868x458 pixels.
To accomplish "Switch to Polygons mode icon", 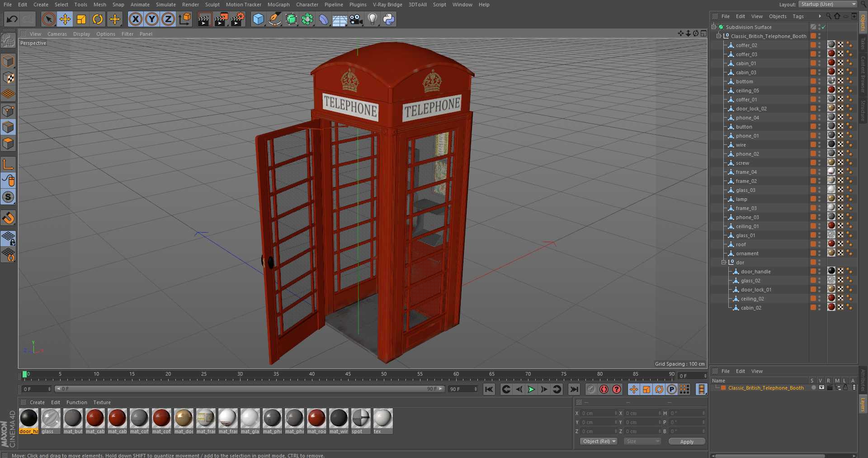I will coord(8,143).
